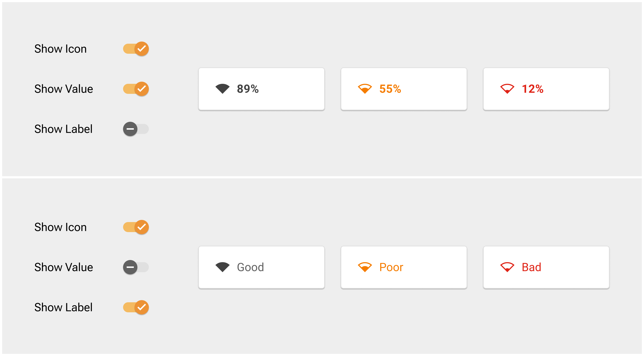
Task: Click the red weak wifi icon beside 12%
Action: tap(507, 89)
